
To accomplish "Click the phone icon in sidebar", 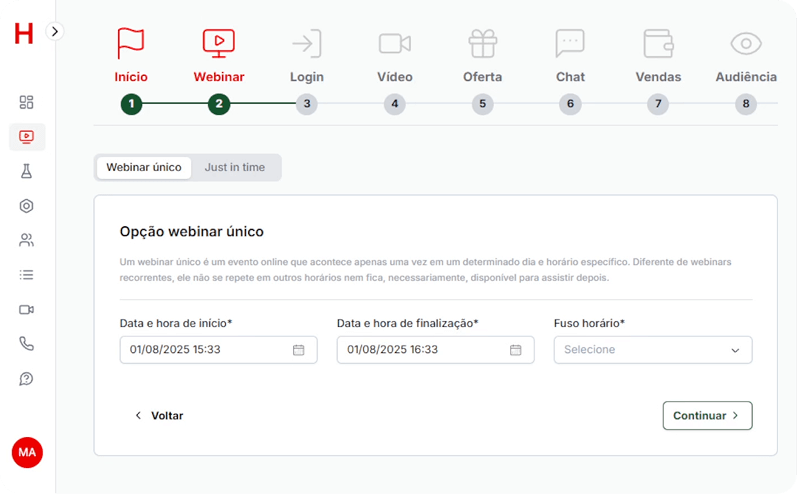I will click(27, 343).
